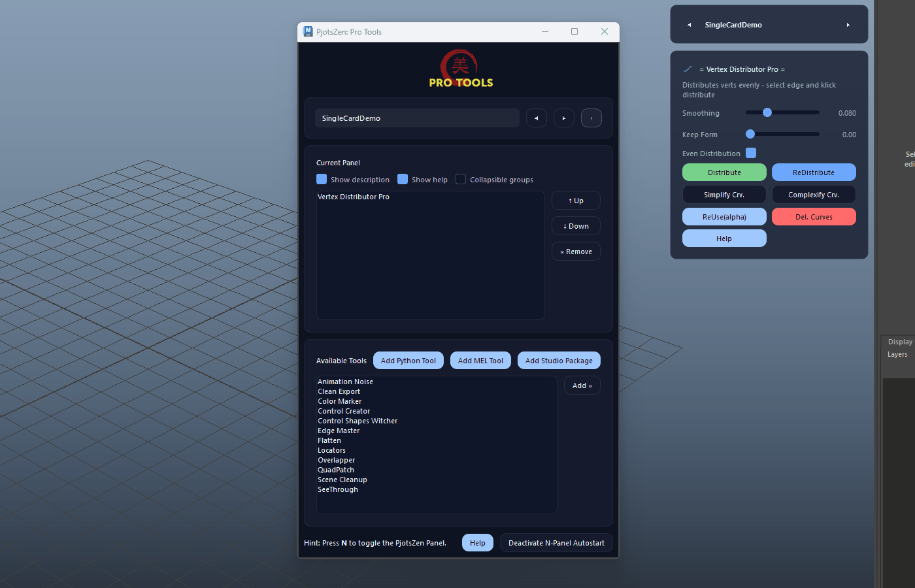The width and height of the screenshot is (915, 588).
Task: Move tool down with Down button
Action: click(x=576, y=226)
